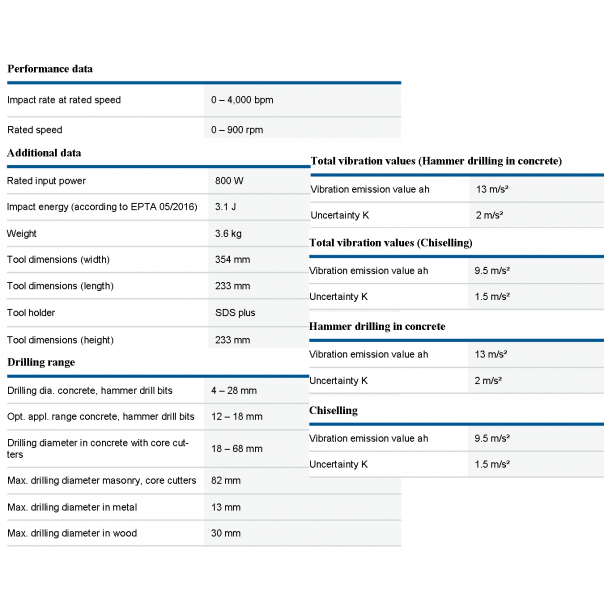
Task: Select Max. drilling diameter in metal label
Action: click(x=72, y=507)
